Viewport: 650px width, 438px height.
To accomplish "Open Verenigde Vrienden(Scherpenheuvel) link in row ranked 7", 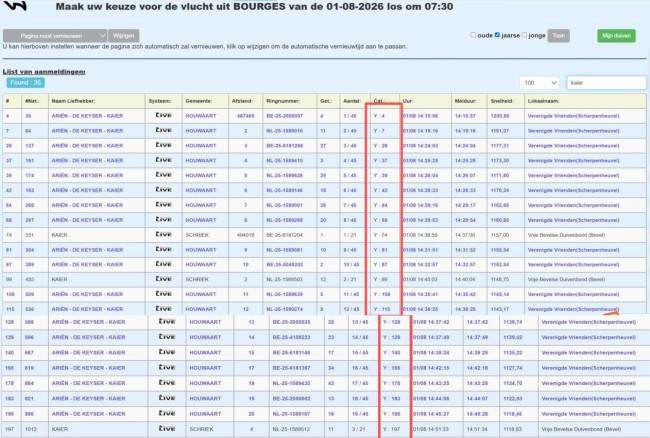I will pos(573,131).
